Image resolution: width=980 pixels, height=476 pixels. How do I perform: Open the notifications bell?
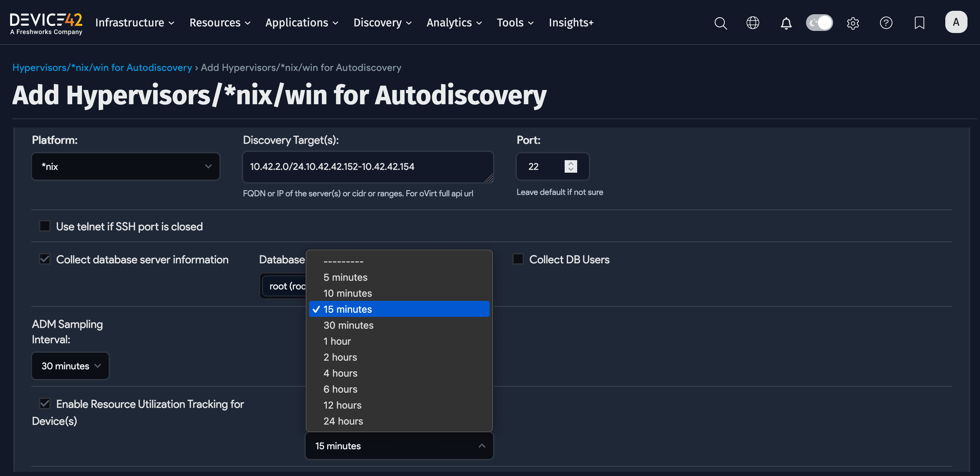coord(786,23)
